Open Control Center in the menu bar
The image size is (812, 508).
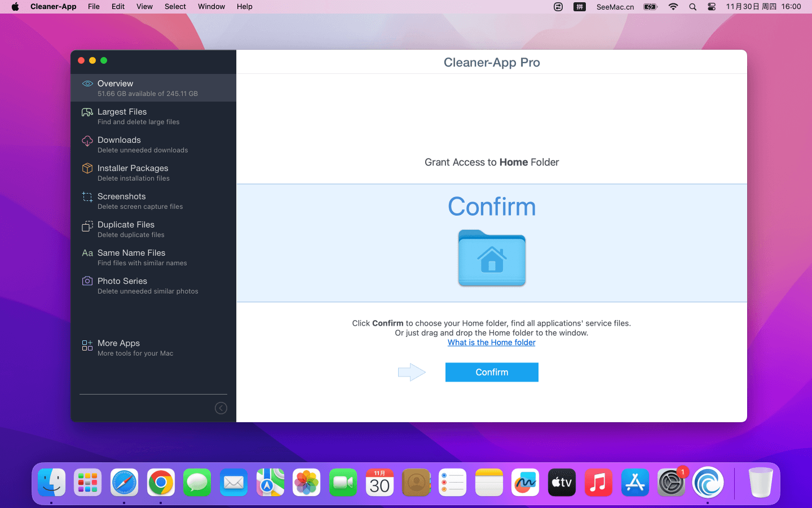tap(712, 7)
